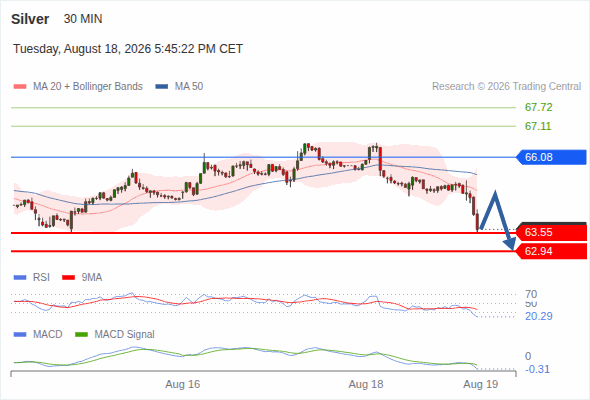The width and height of the screenshot is (590, 400).
Task: Click the MACD current value -0.31
Action: [537, 369]
